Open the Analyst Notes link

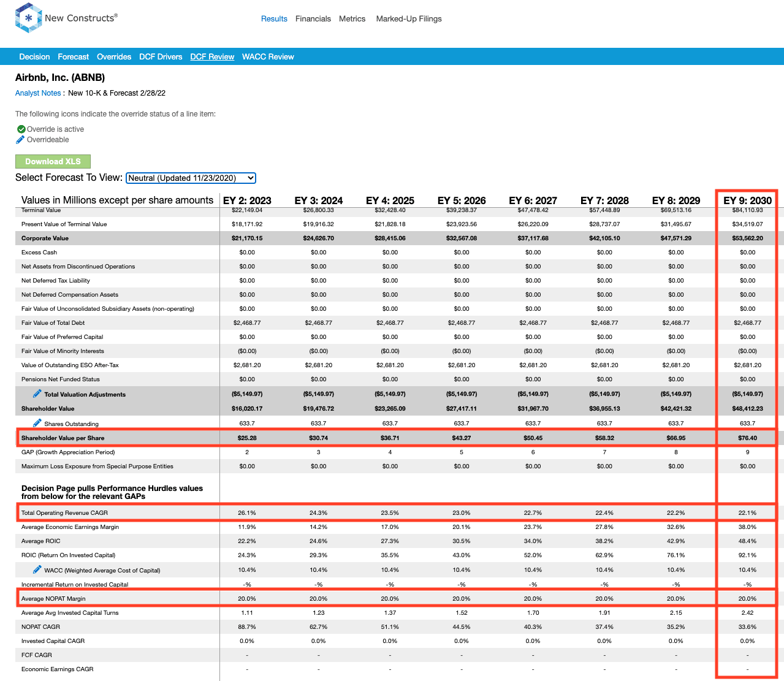[38, 93]
